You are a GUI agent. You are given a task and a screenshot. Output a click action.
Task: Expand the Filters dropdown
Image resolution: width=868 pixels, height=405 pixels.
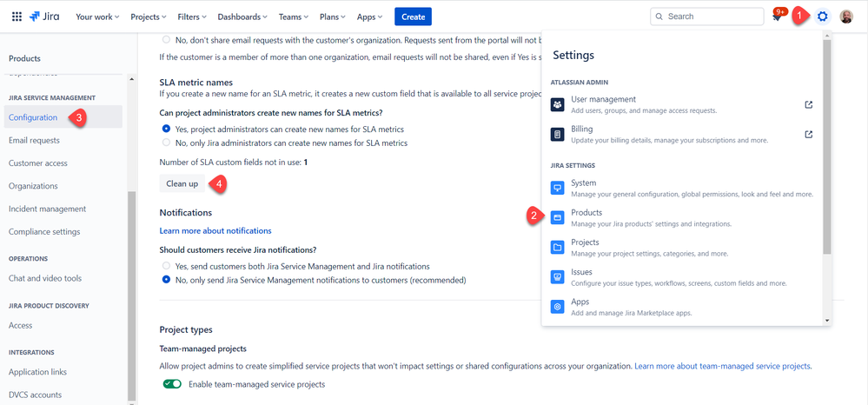point(192,17)
